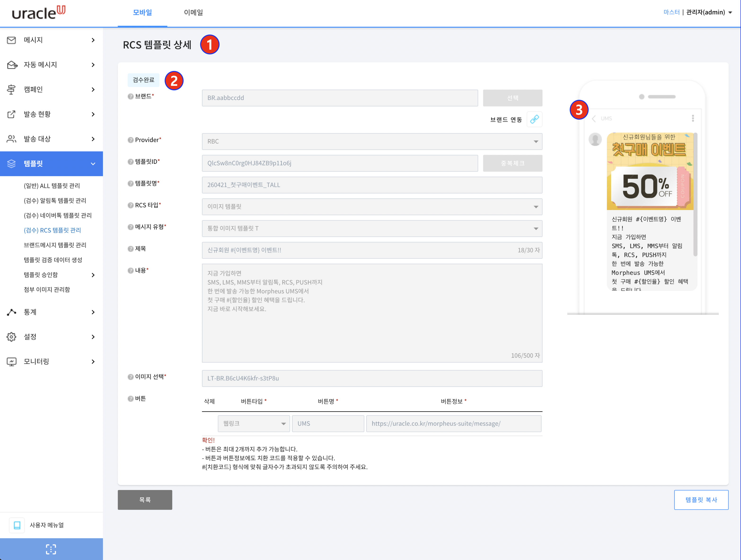Expand the 메시지 menu chevron

pos(93,40)
